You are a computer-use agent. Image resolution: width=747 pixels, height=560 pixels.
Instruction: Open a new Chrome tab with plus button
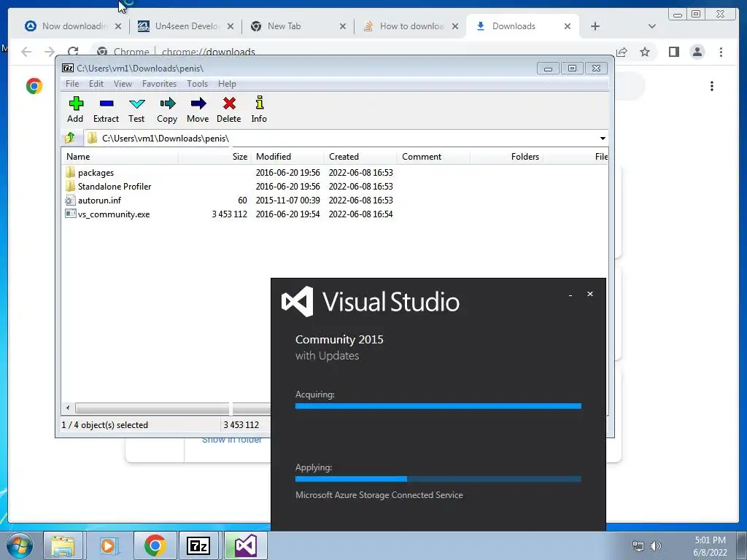tap(595, 26)
